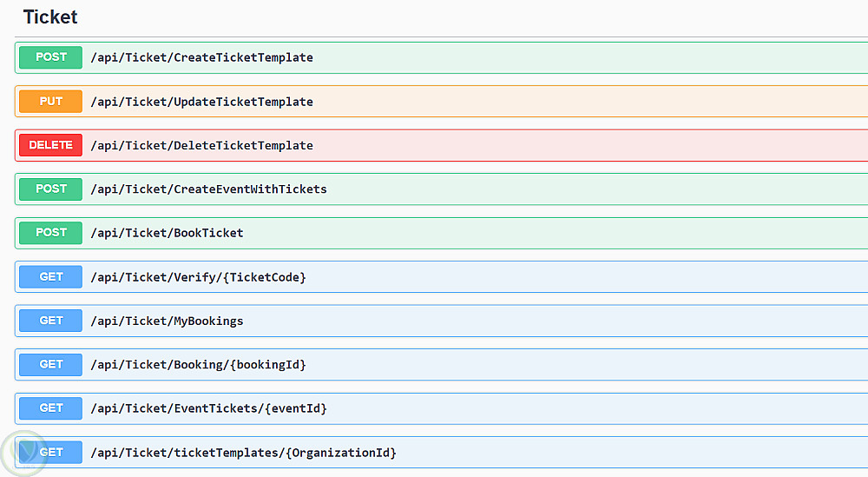
Task: Collapse the Ticket section header
Action: tap(50, 17)
